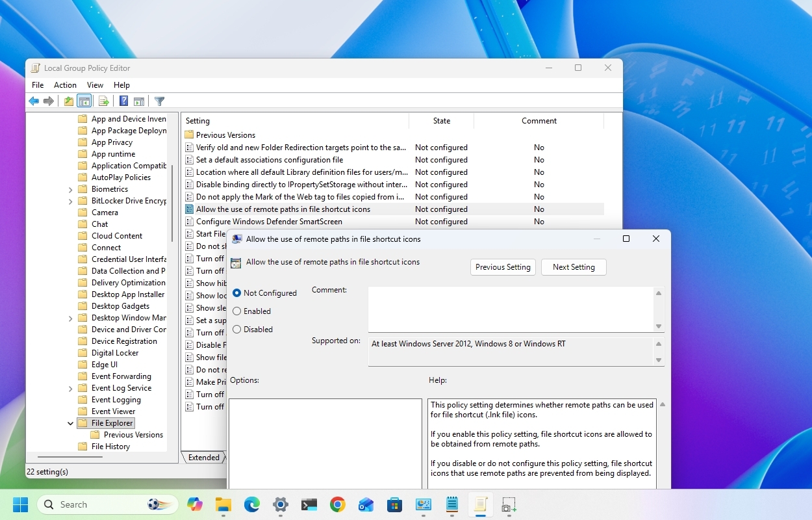
Task: Open Copilot from the taskbar
Action: click(x=195, y=504)
